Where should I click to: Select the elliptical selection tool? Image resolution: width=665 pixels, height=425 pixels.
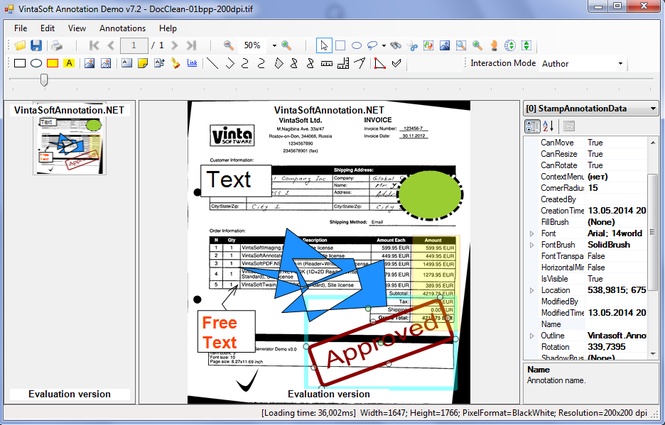point(356,45)
